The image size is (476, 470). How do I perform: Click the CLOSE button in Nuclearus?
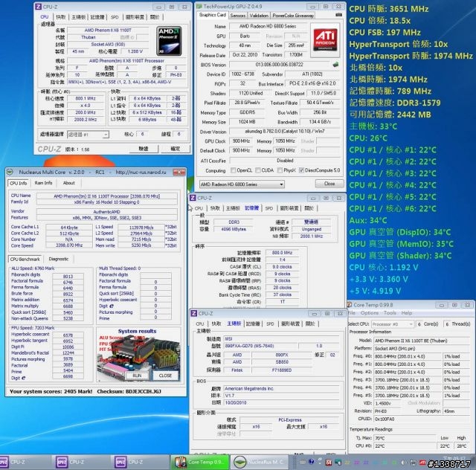tap(165, 376)
